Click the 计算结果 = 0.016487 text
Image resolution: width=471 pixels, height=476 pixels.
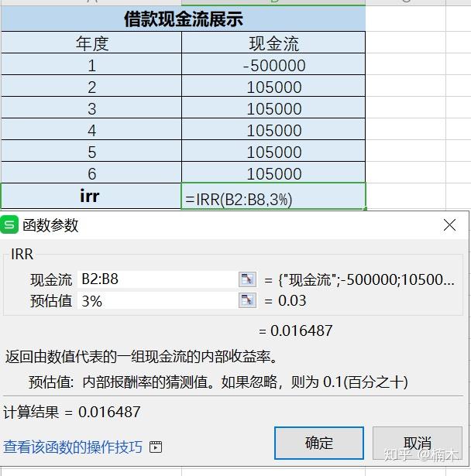click(72, 413)
